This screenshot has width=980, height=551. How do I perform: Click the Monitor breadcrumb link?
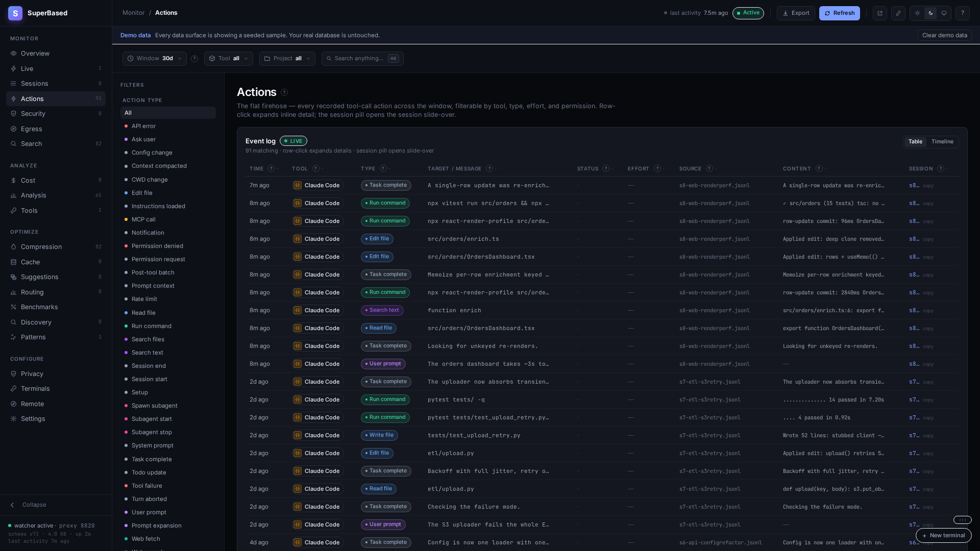tap(134, 13)
